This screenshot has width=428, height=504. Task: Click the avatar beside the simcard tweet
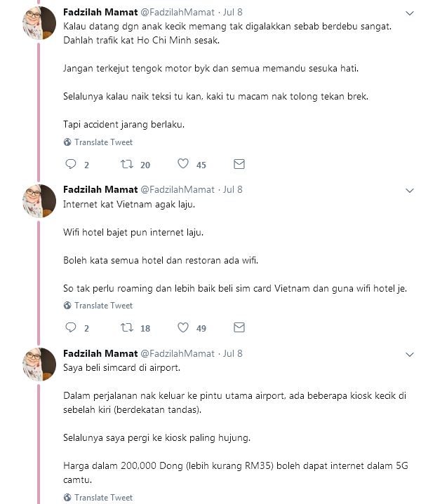click(x=39, y=365)
